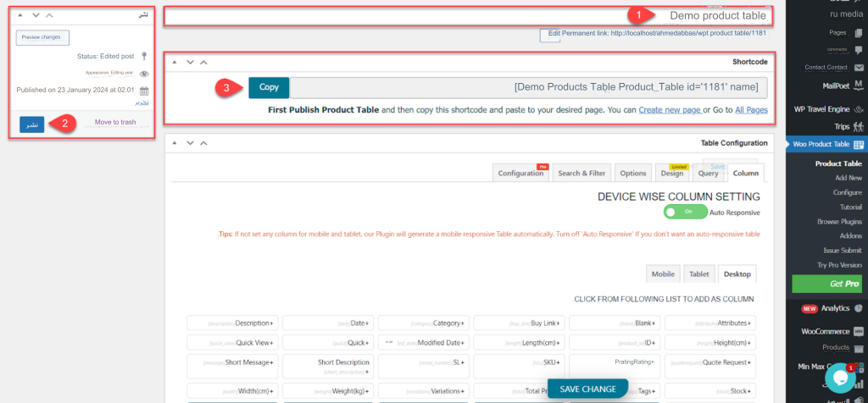This screenshot has width=868, height=403.
Task: Click the Woo Product Table sidebar icon
Action: click(858, 144)
